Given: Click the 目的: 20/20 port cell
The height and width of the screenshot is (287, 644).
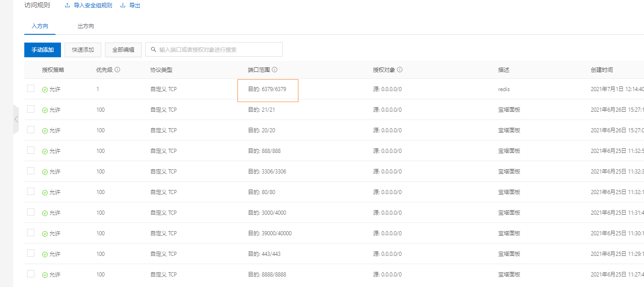Looking at the screenshot, I should [261, 130].
